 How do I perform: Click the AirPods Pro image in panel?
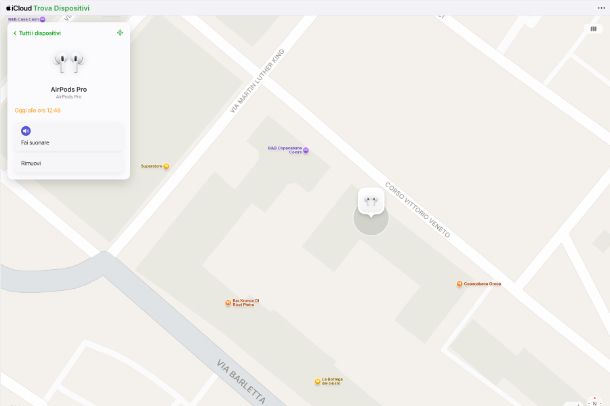point(69,63)
